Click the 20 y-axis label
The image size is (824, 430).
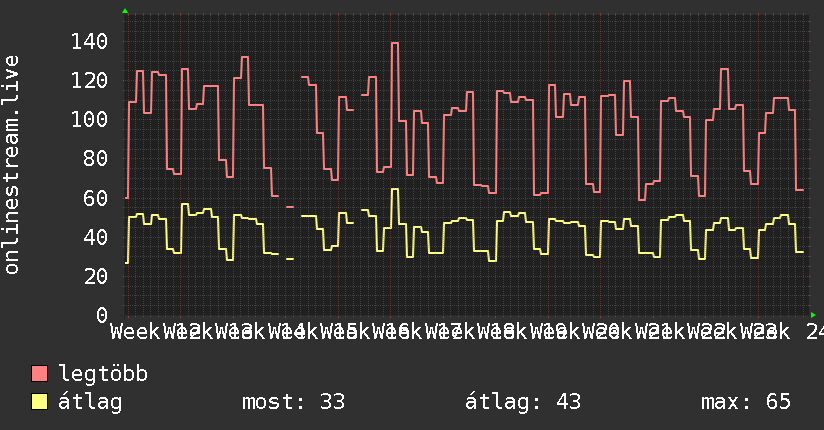point(95,276)
